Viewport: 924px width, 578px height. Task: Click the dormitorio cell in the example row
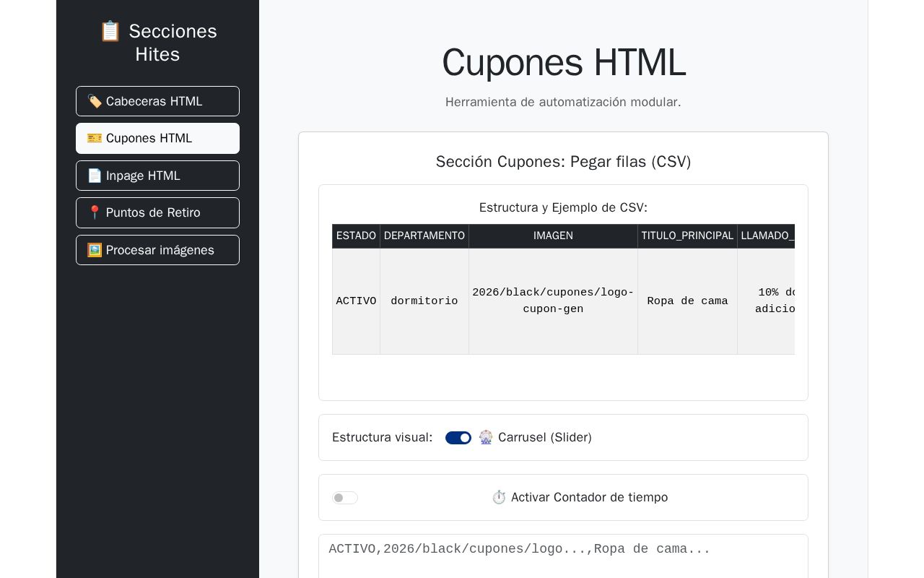pos(424,301)
